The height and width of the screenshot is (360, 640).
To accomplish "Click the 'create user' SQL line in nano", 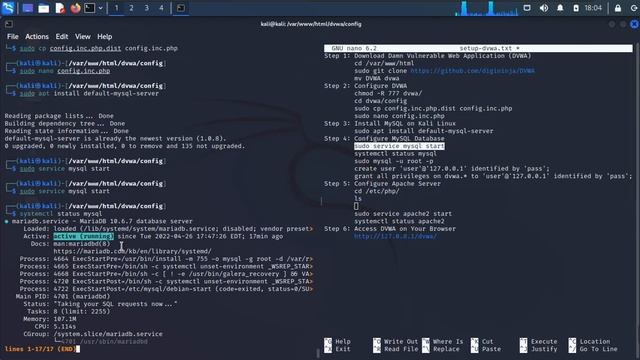I will (451, 169).
